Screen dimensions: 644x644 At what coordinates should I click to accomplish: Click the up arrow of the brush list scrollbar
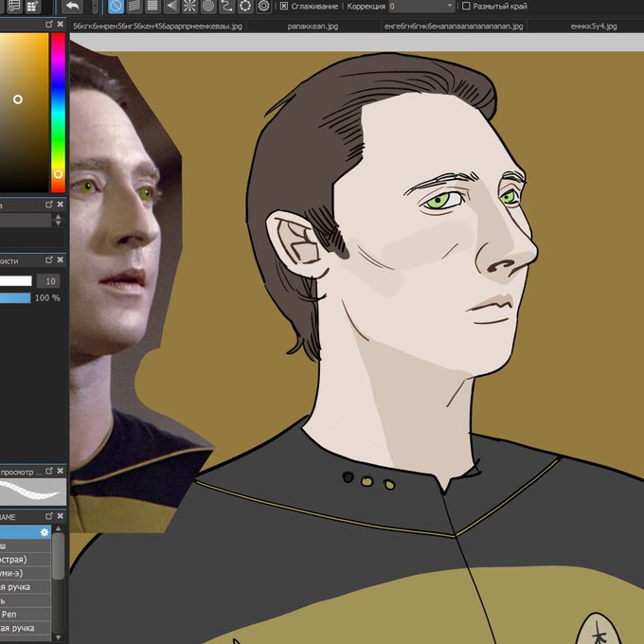[x=59, y=528]
